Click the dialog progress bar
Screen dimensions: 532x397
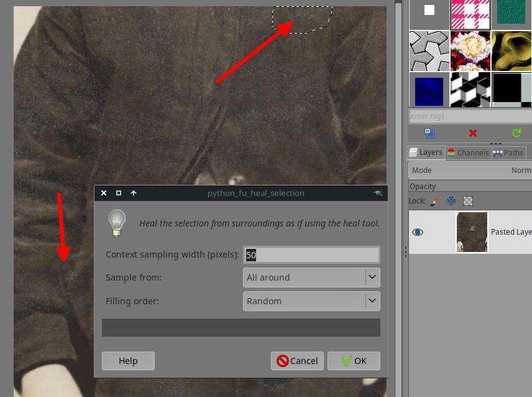[241, 328]
